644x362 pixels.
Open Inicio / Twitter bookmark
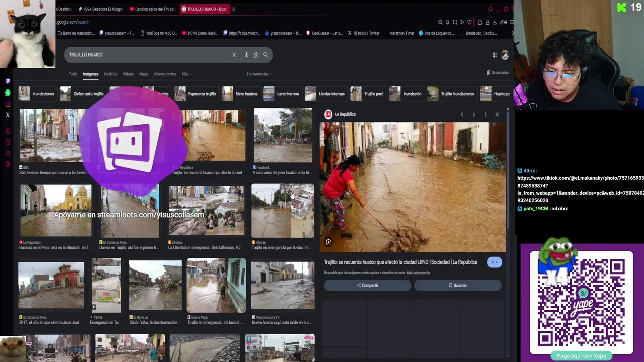pyautogui.click(x=363, y=33)
